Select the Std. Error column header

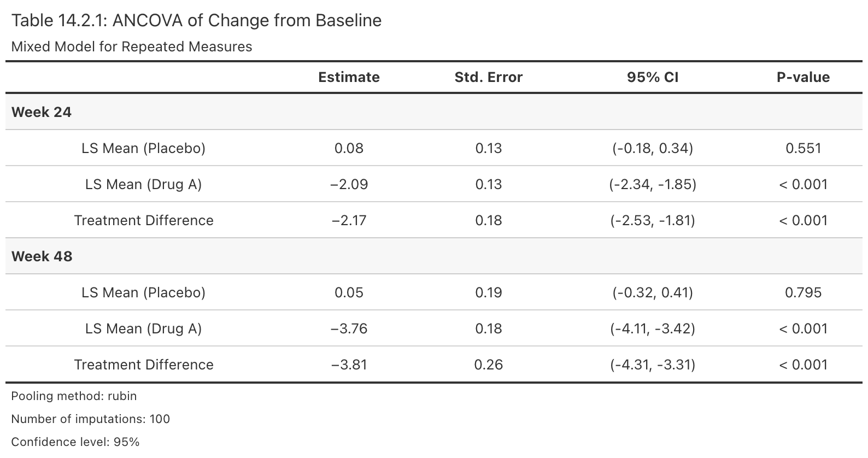(488, 77)
